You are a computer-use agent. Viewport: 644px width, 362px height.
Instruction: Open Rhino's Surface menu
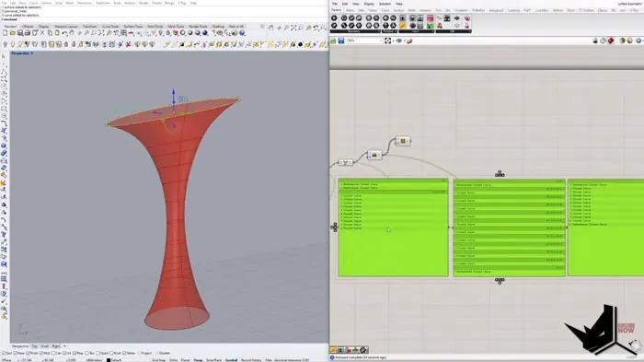[46, 3]
